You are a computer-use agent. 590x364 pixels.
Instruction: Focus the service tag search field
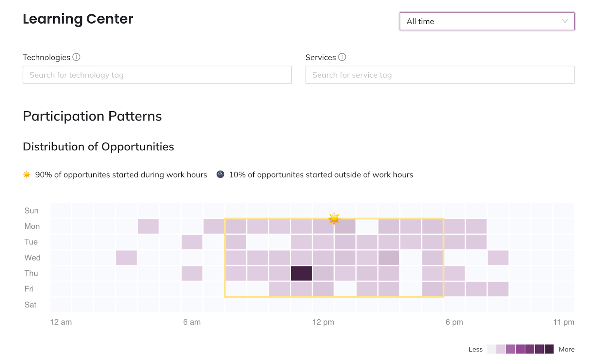point(440,75)
